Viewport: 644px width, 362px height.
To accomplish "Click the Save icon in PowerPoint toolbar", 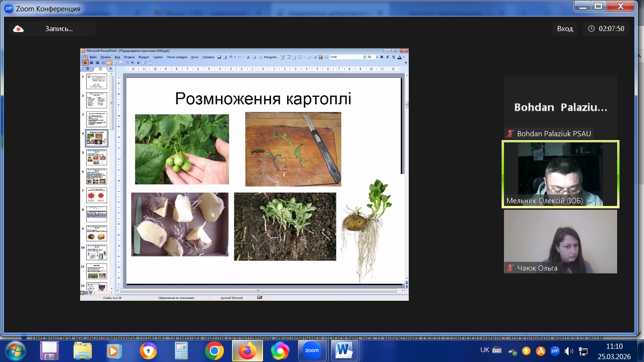I will point(219,57).
